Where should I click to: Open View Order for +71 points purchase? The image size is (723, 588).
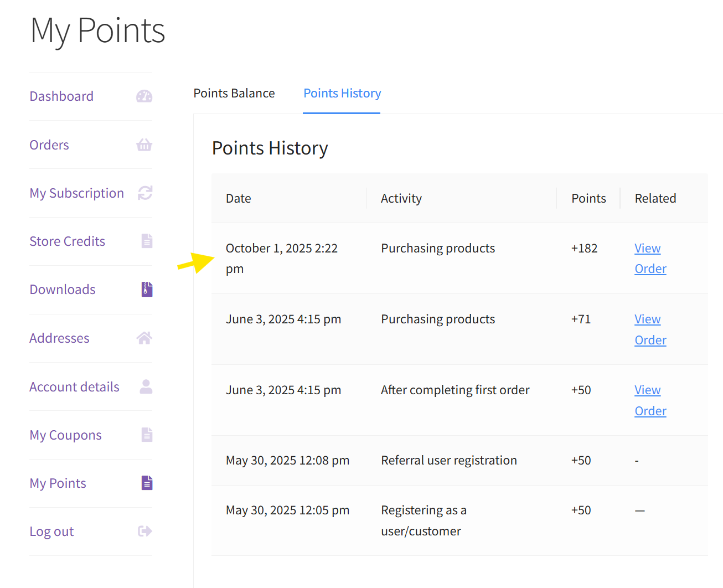coord(650,329)
